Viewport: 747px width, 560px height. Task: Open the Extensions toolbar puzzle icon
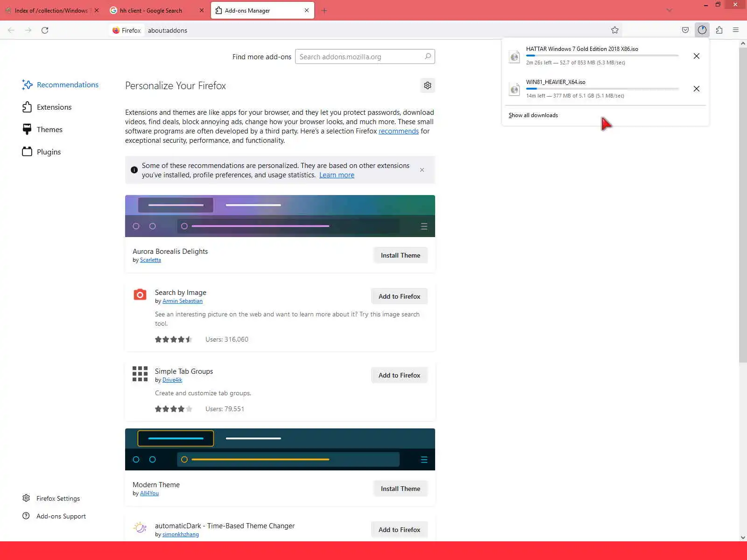click(x=719, y=30)
